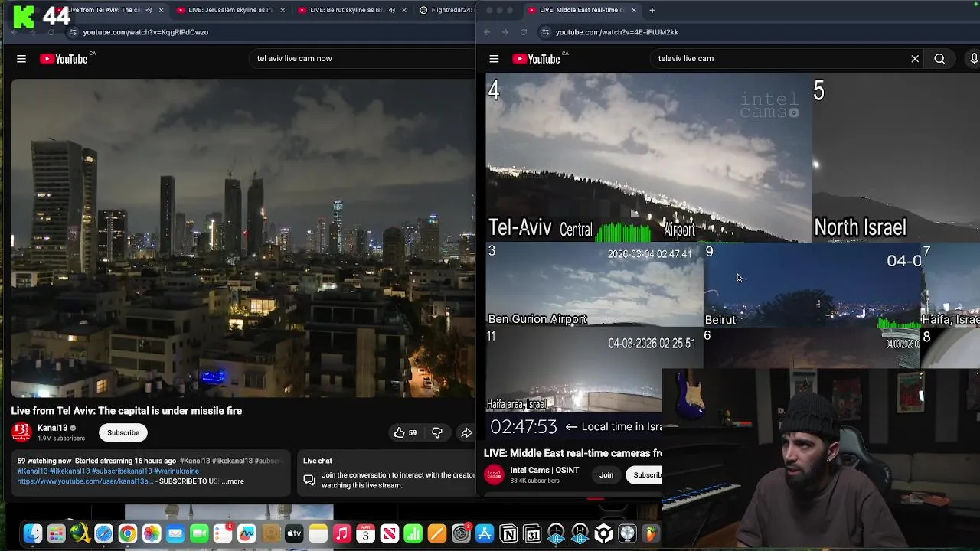Click Join on the Intel Cams channel
Screen dimensions: 980x551
pyautogui.click(x=606, y=474)
